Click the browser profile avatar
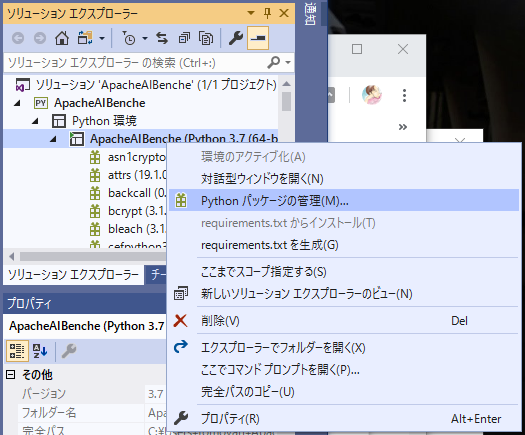525x435 pixels. point(372,95)
